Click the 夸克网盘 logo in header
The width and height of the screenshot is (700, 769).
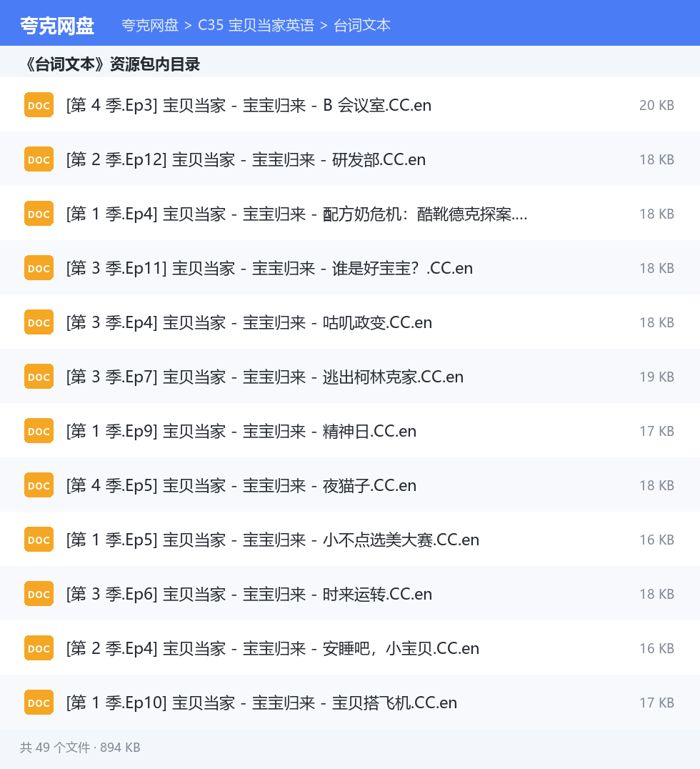[57, 26]
